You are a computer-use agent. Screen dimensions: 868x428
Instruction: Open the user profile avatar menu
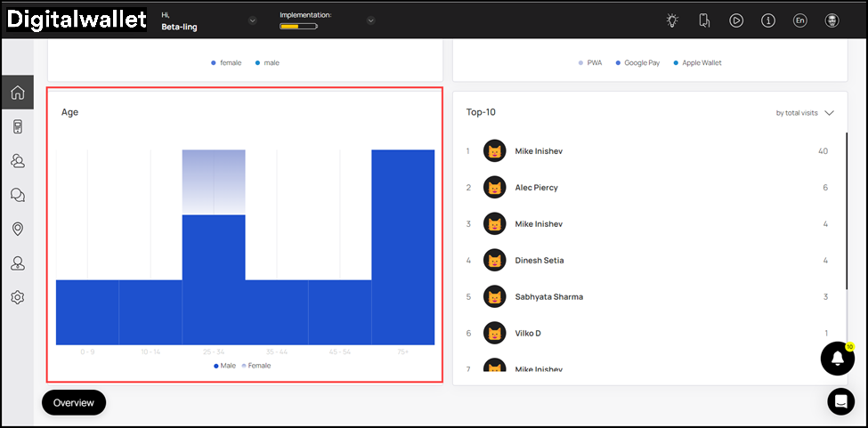coord(831,20)
